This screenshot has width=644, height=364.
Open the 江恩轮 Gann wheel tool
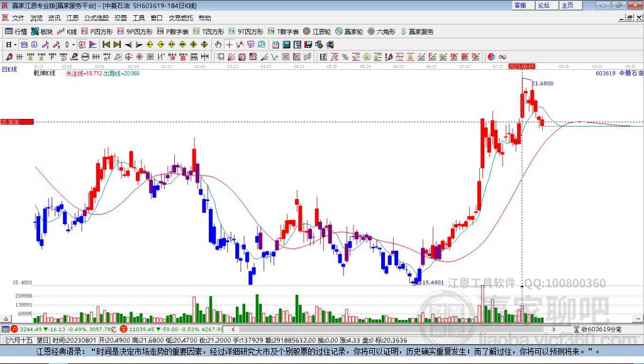click(x=317, y=31)
